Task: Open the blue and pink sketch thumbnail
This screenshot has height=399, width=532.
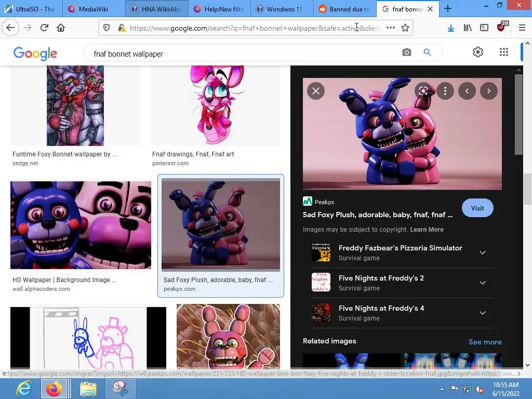Action: (88, 338)
